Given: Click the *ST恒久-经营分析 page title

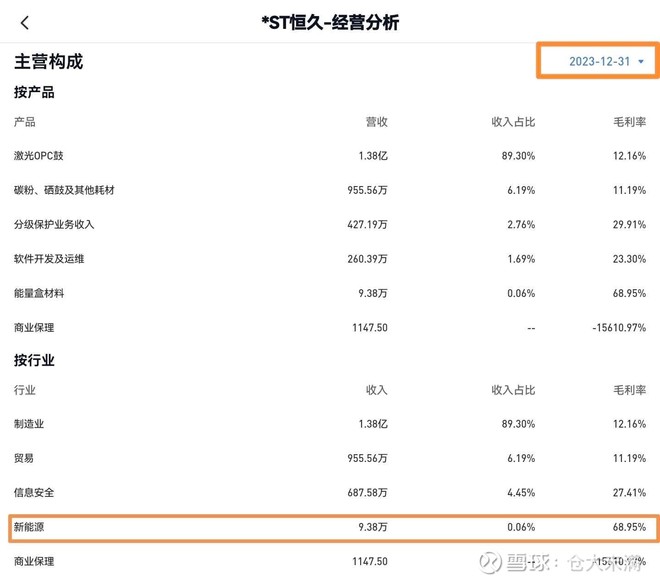Looking at the screenshot, I should 330,23.
